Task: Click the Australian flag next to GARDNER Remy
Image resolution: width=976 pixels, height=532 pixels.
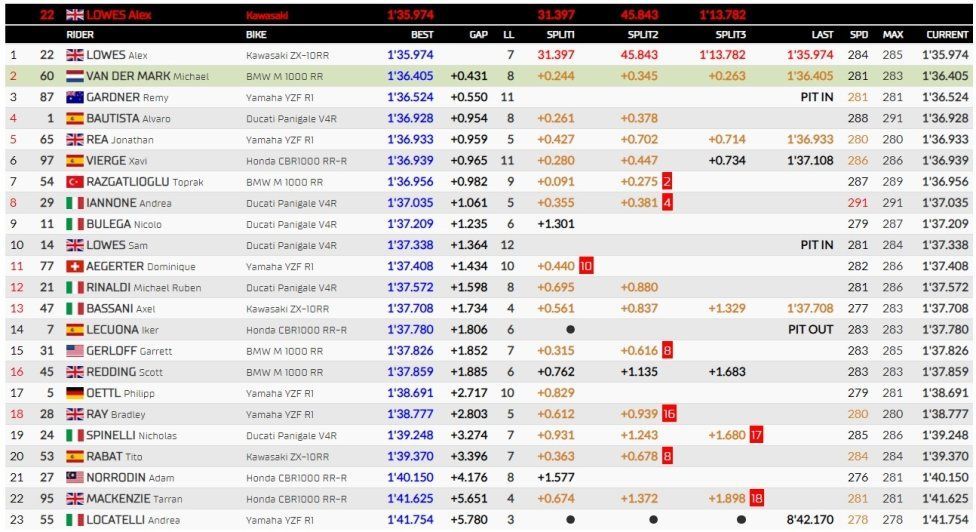Action: (75, 98)
